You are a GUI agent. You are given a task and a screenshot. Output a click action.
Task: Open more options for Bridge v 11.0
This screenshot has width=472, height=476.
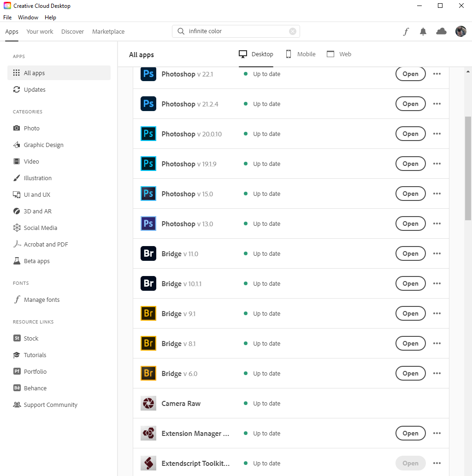437,253
